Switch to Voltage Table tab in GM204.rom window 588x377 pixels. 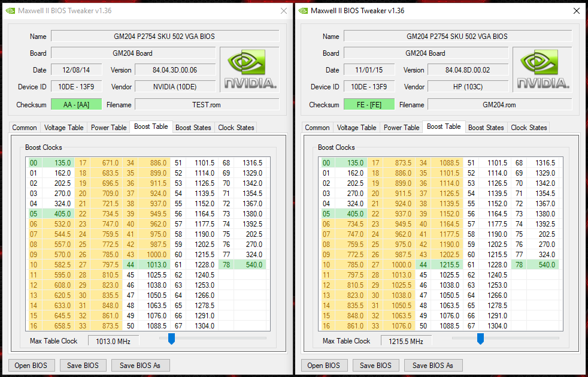coord(357,128)
